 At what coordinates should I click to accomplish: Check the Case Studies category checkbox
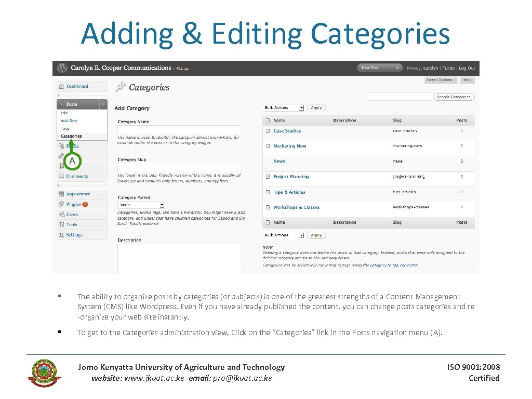[268, 130]
